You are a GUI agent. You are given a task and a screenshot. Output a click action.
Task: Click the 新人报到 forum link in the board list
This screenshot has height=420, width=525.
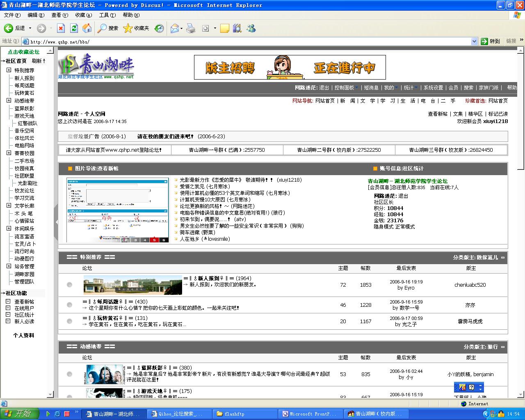(x=208, y=278)
